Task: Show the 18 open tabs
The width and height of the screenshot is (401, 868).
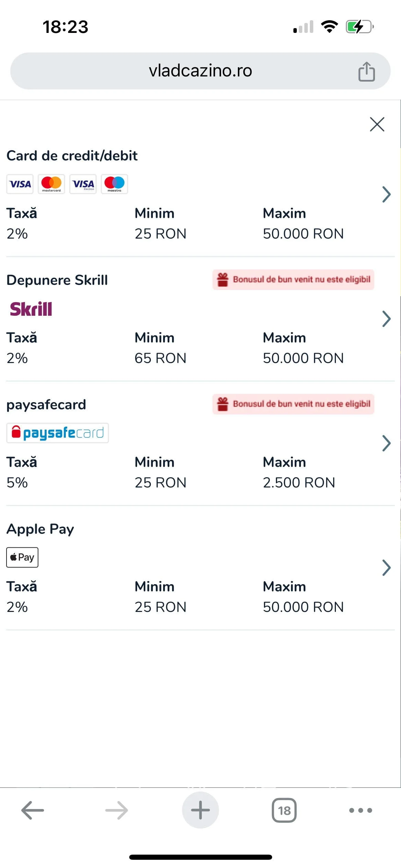Action: (284, 810)
